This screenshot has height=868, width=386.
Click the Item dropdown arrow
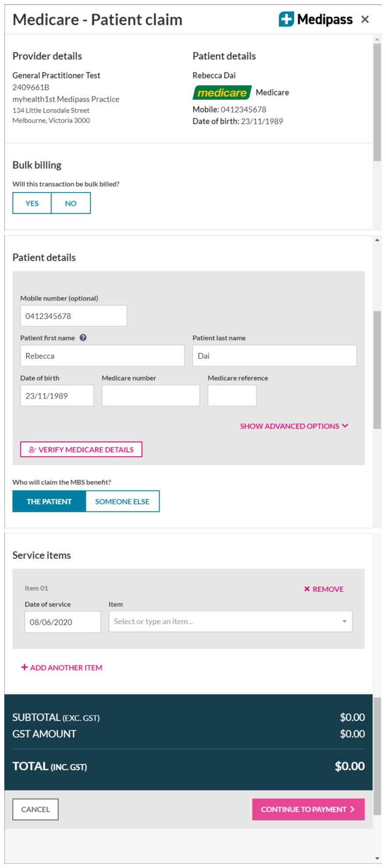tap(344, 622)
